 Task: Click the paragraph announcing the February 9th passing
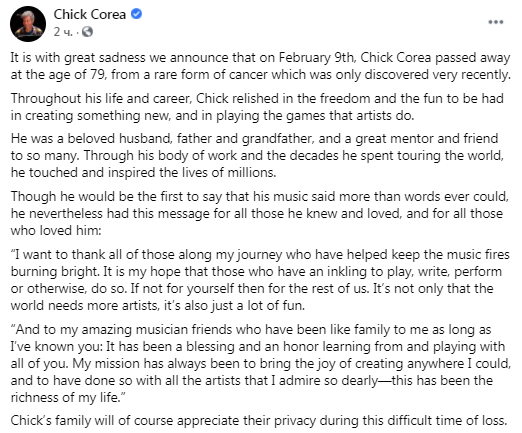(x=260, y=66)
